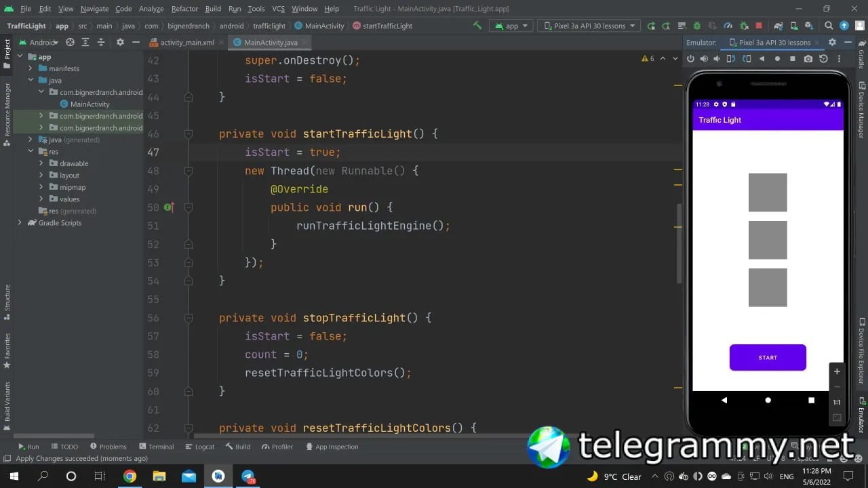Viewport: 868px width, 488px height.
Task: Open emulator panel settings gear
Action: (x=832, y=42)
